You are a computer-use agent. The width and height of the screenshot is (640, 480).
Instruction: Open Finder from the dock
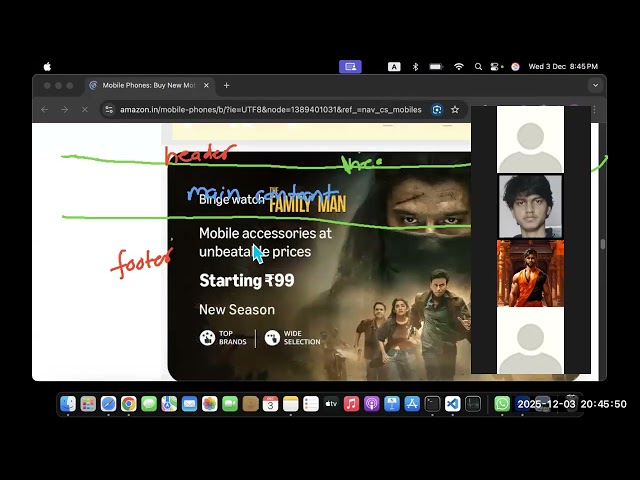click(x=68, y=404)
